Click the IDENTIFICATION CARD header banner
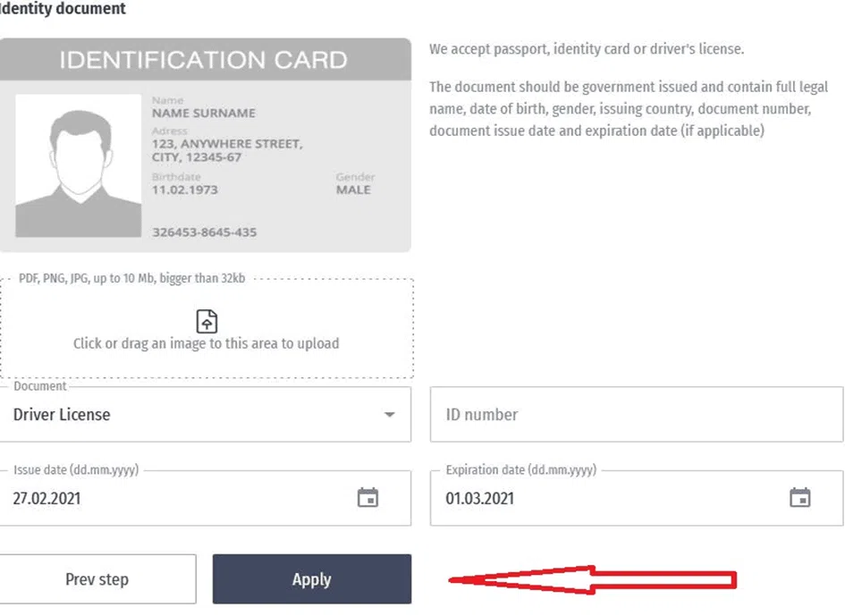The width and height of the screenshot is (845, 616). pyautogui.click(x=206, y=59)
